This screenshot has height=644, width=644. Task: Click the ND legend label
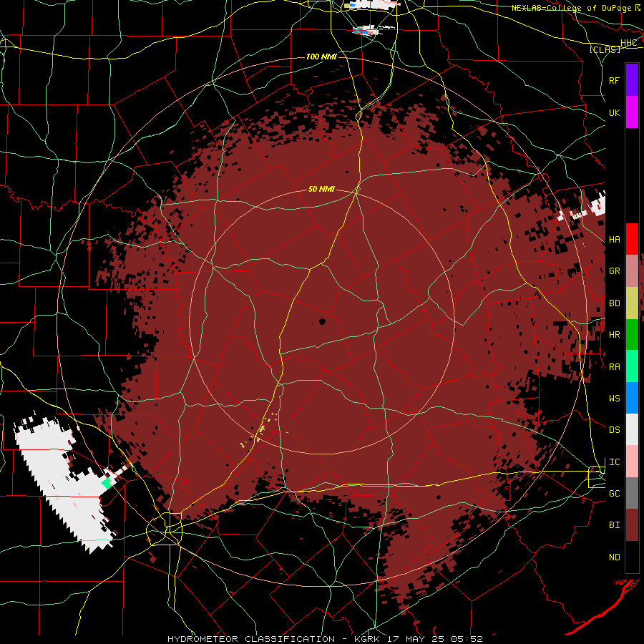point(615,557)
